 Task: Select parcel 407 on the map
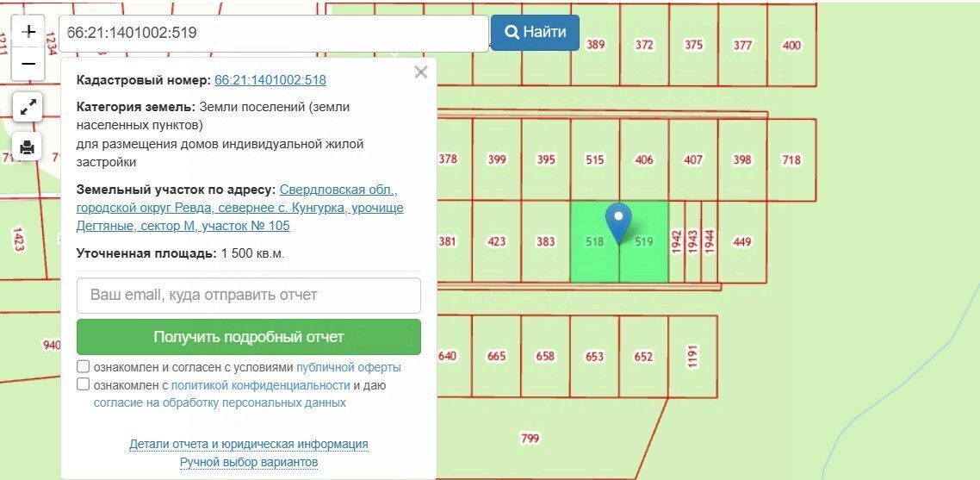click(x=693, y=159)
